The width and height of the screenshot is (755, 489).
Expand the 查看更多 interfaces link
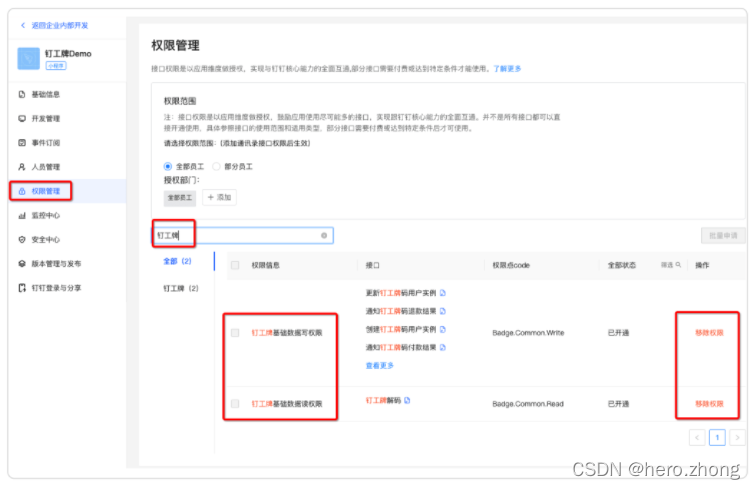point(379,366)
